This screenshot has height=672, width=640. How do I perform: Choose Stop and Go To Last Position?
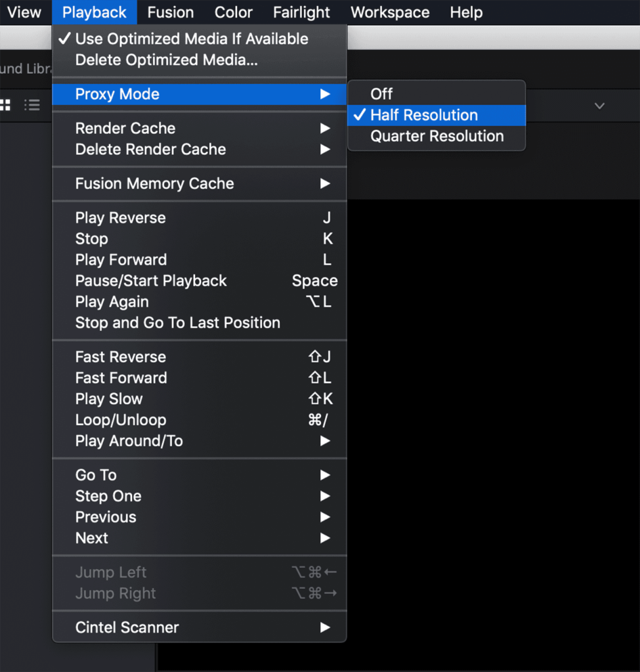click(200, 323)
